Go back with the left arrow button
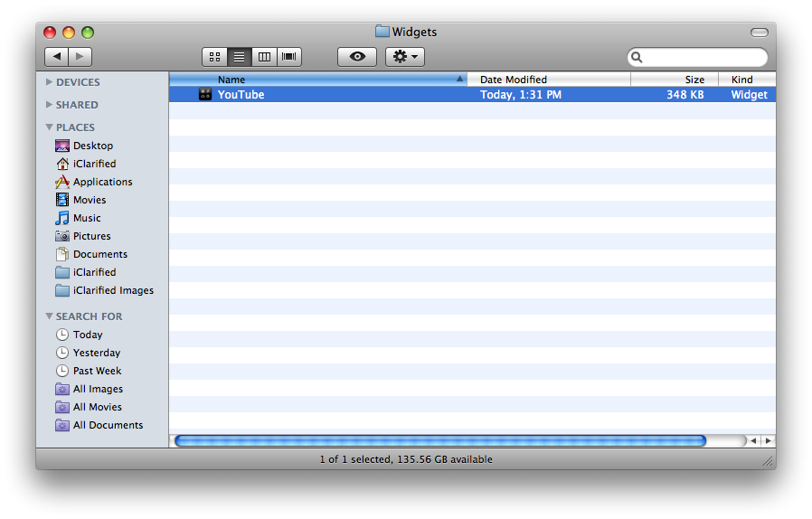Image resolution: width=812 pixels, height=519 pixels. tap(56, 56)
